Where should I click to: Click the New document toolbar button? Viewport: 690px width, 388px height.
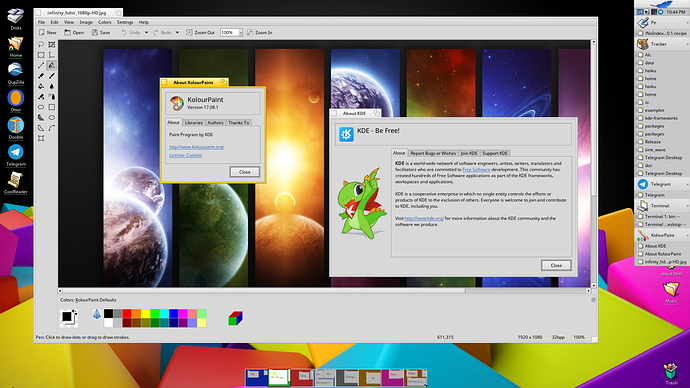48,33
